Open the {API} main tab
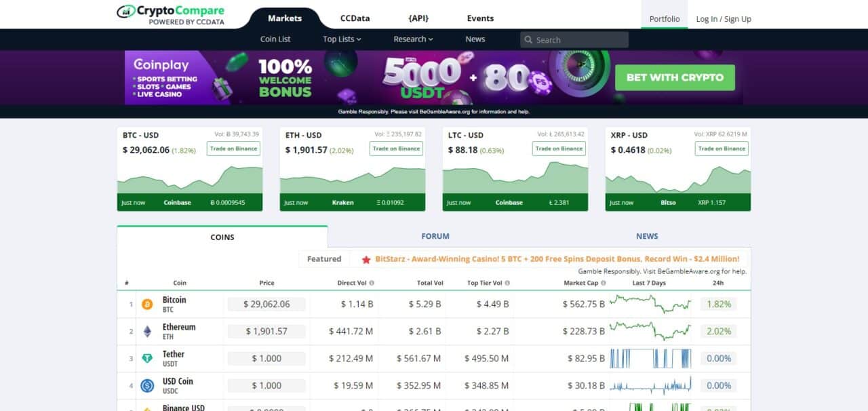The width and height of the screenshot is (868, 411). (x=418, y=18)
